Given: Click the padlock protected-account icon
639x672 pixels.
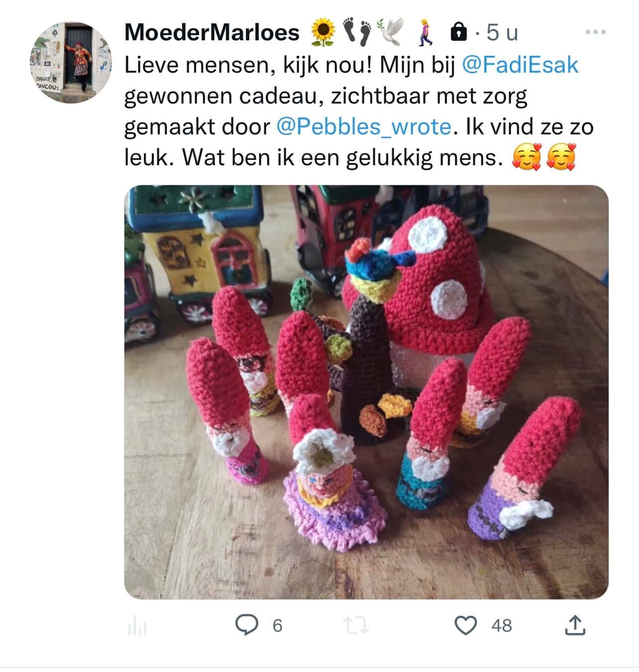Looking at the screenshot, I should pyautogui.click(x=458, y=32).
